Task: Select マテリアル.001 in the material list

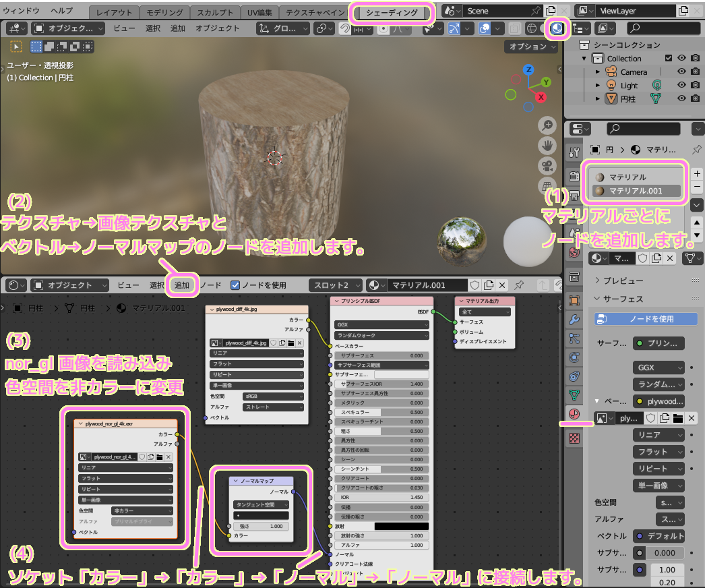Action: point(636,191)
